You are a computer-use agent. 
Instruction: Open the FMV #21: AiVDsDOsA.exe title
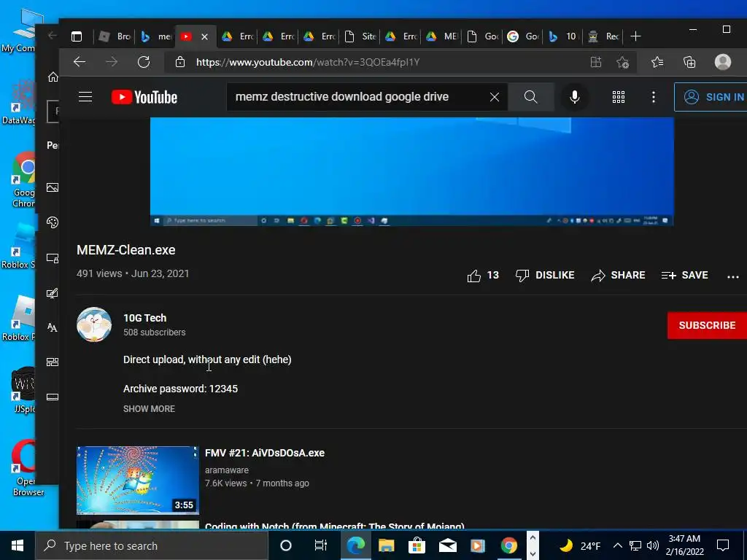tap(264, 453)
